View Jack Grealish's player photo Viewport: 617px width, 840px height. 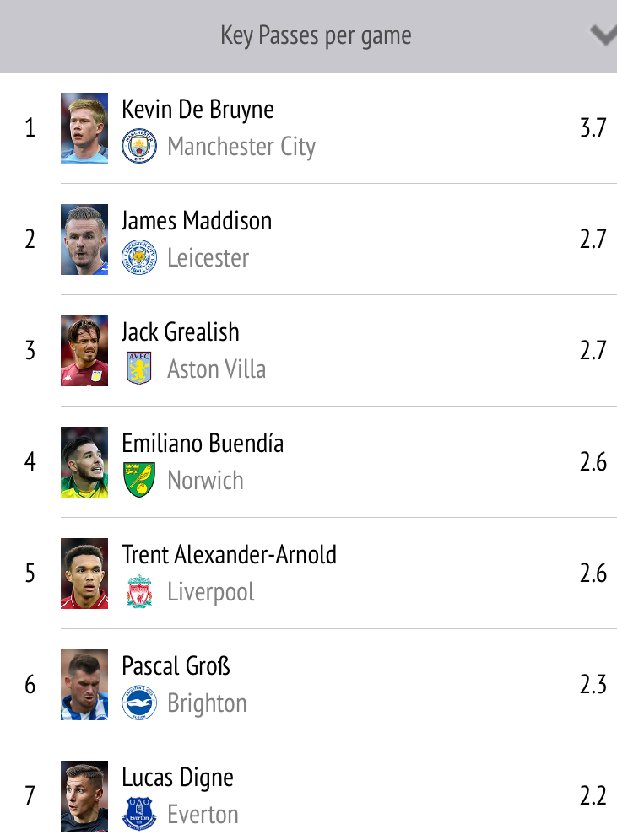(x=84, y=351)
